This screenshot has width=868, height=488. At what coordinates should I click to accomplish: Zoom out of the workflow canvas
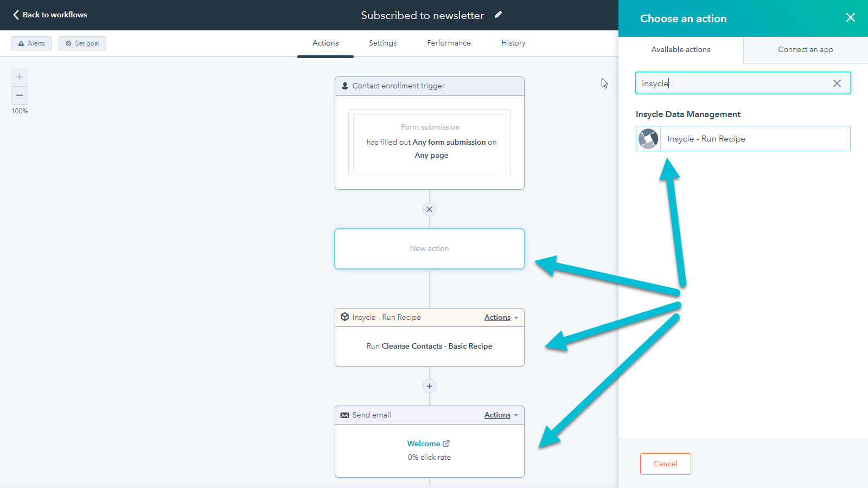tap(19, 95)
